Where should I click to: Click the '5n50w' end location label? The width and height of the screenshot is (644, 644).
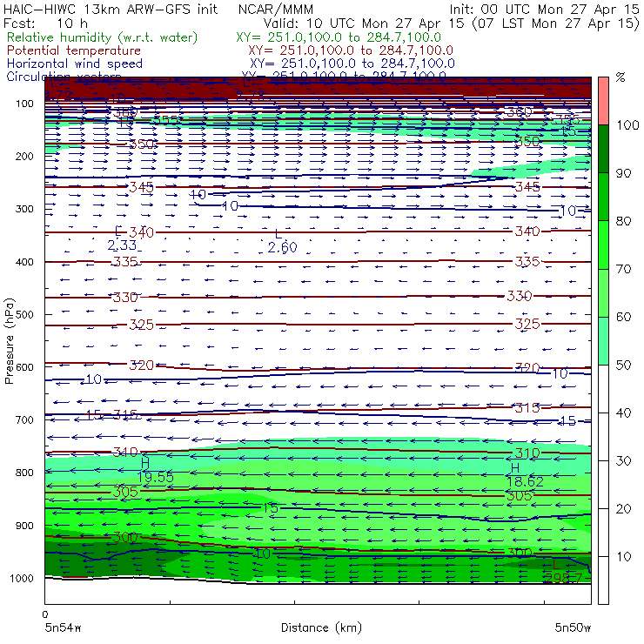click(573, 627)
